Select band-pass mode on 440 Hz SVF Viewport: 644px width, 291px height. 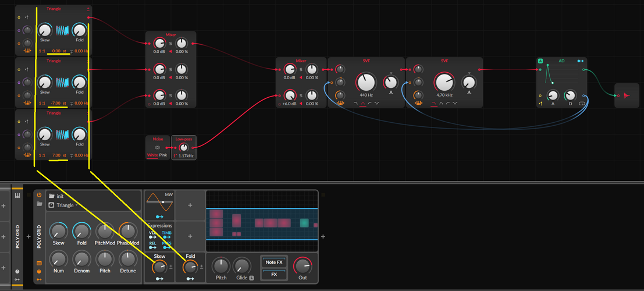coord(362,103)
